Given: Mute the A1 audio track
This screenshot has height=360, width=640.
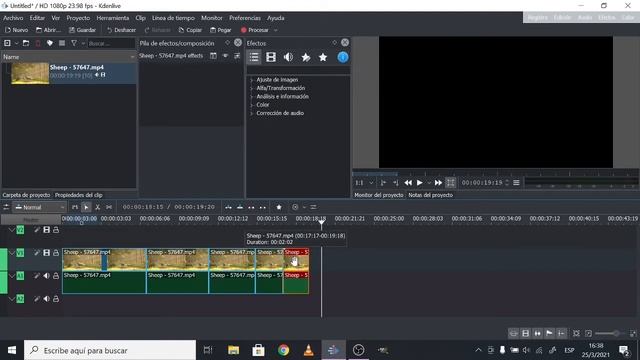Looking at the screenshot, I should point(47,276).
